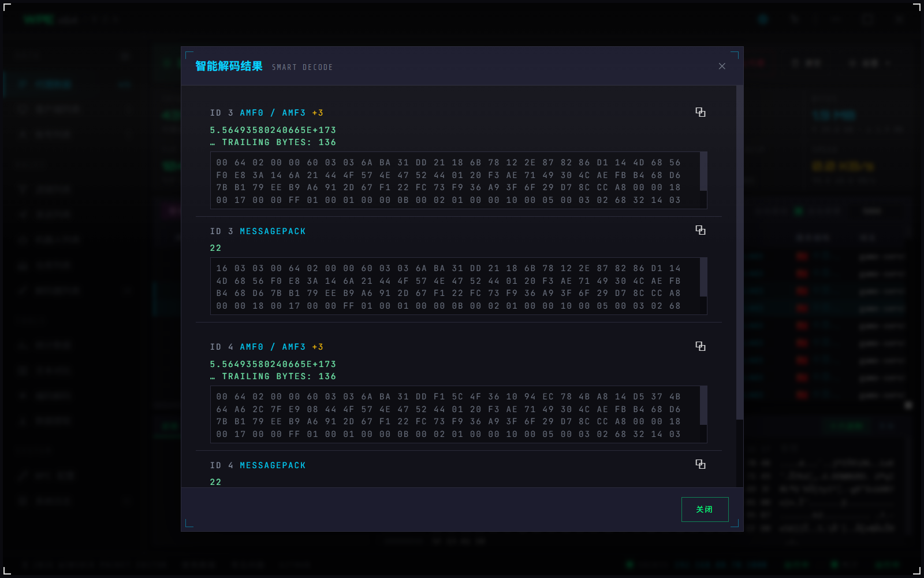Select the ID 3 MESSAGEPACK heading
924x578 pixels.
(x=258, y=231)
